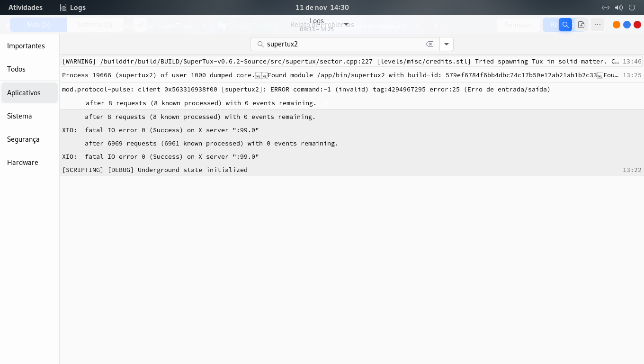Screen dimensions: 644x364
Task: Open the Underground state initialized entry
Action: 352,170
